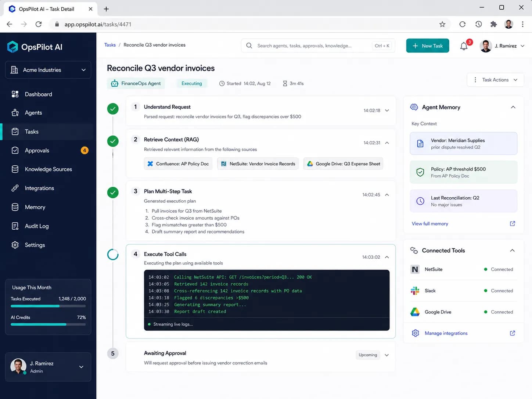Click the AI Credits progress bar
The height and width of the screenshot is (399, 532).
[48, 324]
